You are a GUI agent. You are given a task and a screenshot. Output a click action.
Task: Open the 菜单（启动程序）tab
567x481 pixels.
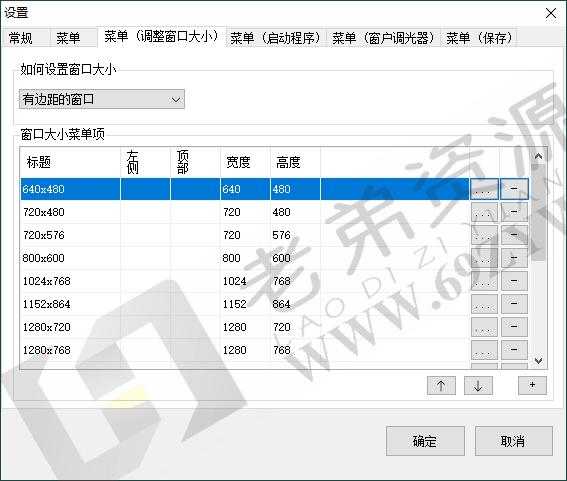coord(276,38)
